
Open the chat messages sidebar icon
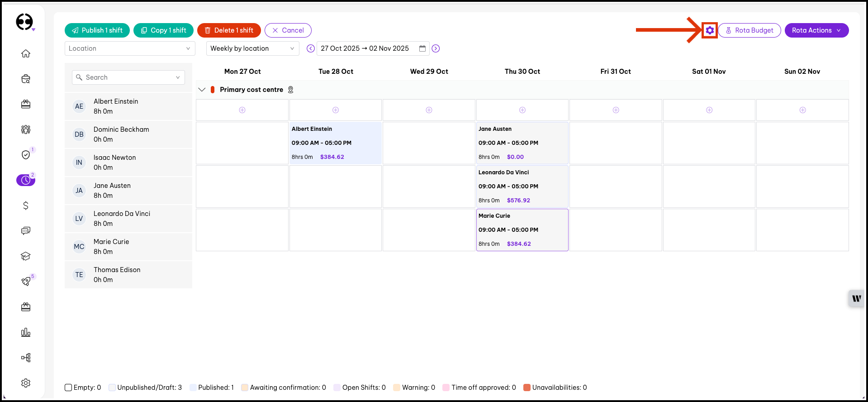[x=26, y=231]
